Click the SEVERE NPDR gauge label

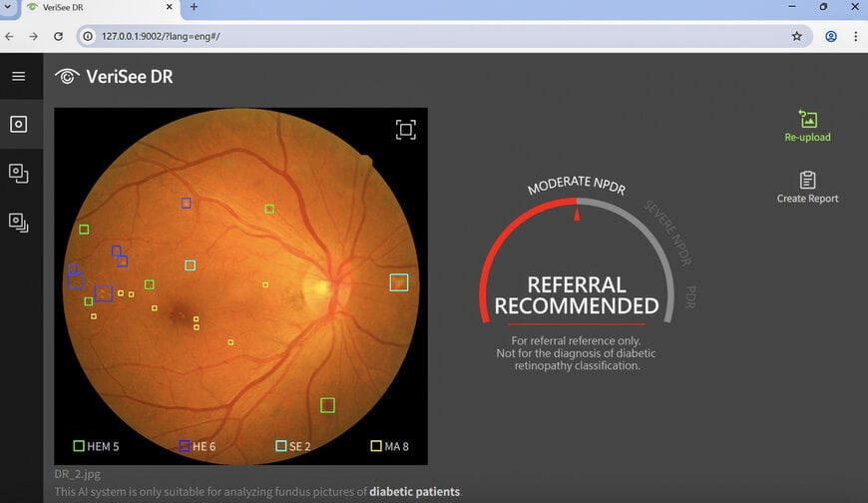pos(667,233)
